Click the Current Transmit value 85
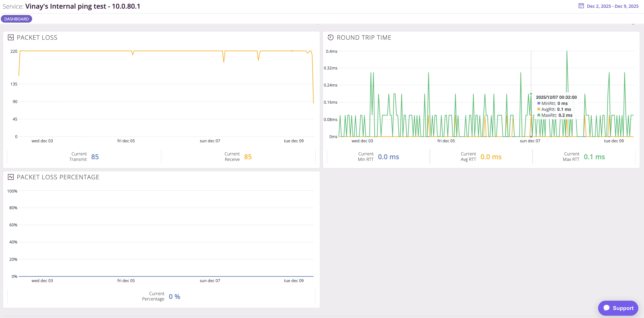 tap(95, 157)
